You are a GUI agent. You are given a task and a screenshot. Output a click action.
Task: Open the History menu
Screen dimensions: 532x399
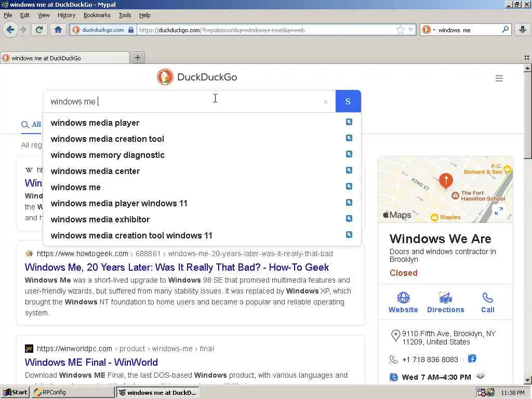tap(66, 15)
